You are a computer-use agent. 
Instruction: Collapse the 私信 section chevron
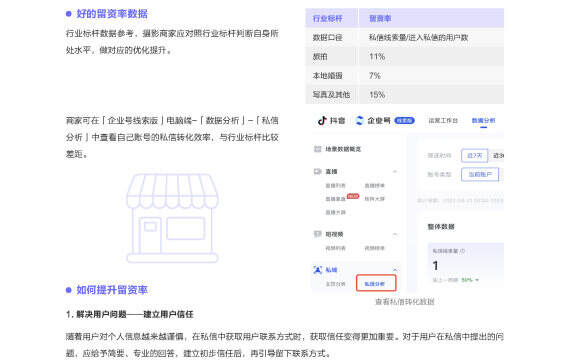click(395, 270)
